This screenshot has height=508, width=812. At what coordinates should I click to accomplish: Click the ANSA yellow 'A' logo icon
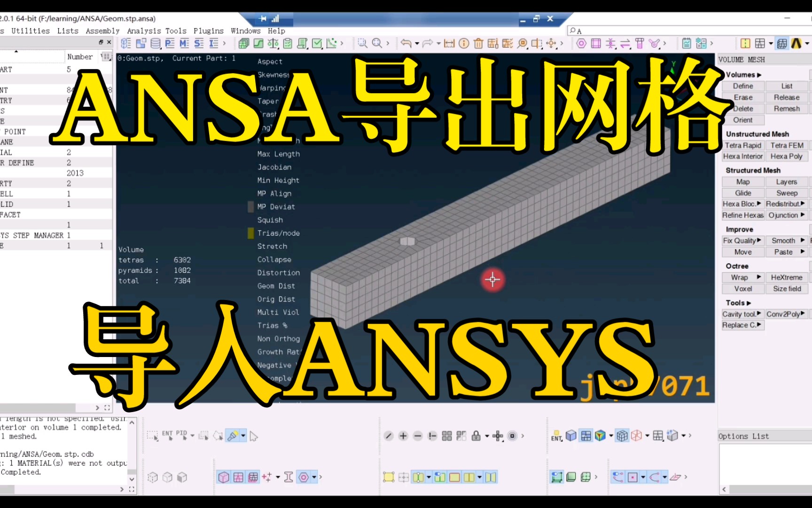pos(796,43)
